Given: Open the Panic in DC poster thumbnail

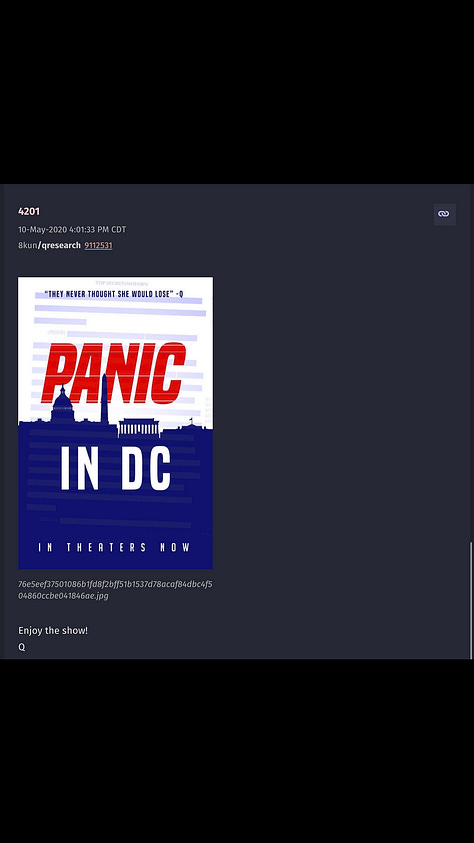Looking at the screenshot, I should point(115,423).
